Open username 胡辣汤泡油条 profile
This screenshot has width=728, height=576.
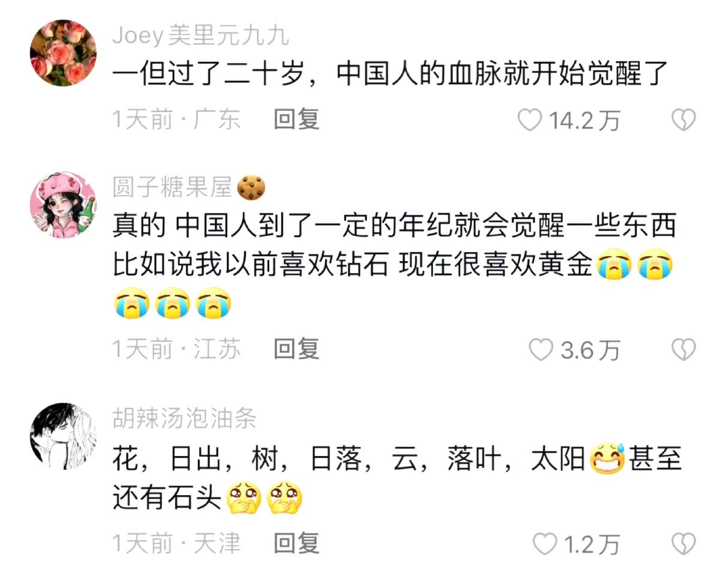pyautogui.click(x=184, y=418)
